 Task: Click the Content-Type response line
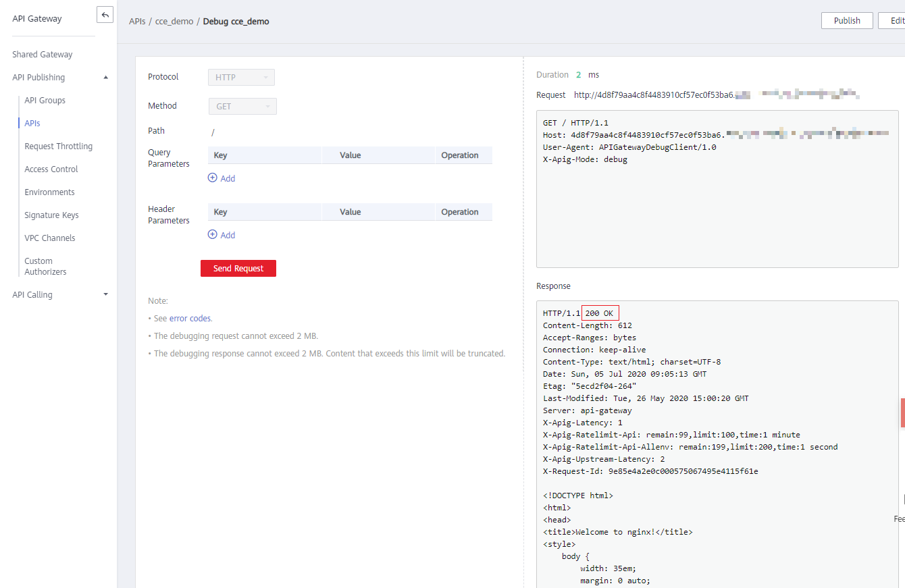click(631, 362)
